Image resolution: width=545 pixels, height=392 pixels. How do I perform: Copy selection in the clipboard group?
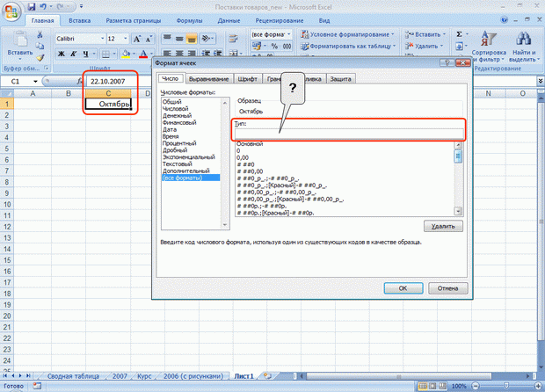click(40, 46)
